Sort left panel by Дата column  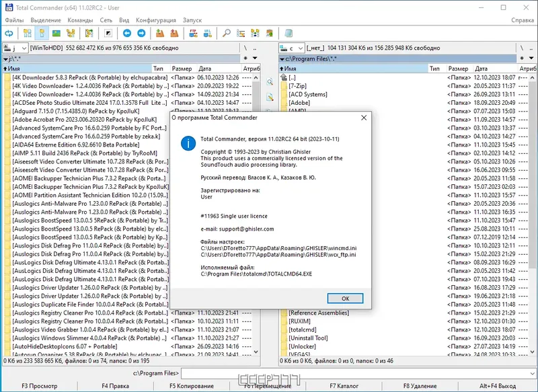219,69
